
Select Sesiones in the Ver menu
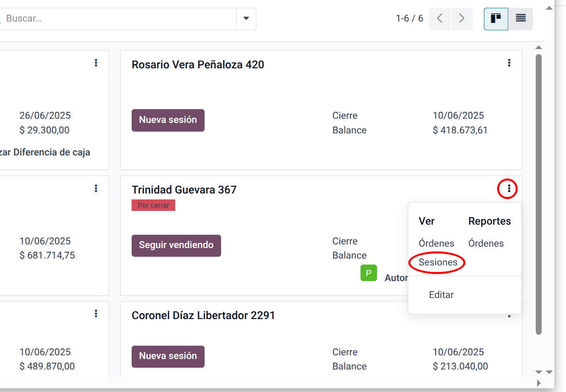point(438,262)
